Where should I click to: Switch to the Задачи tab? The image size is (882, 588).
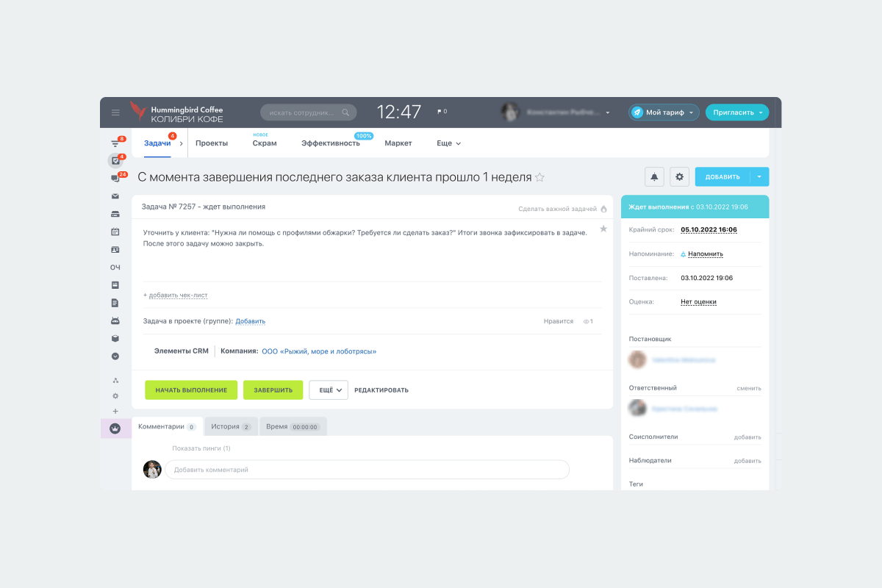[x=157, y=143]
